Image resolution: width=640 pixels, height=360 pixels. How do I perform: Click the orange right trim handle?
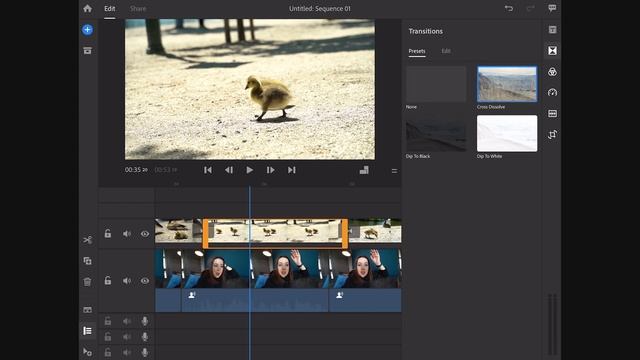coord(345,233)
